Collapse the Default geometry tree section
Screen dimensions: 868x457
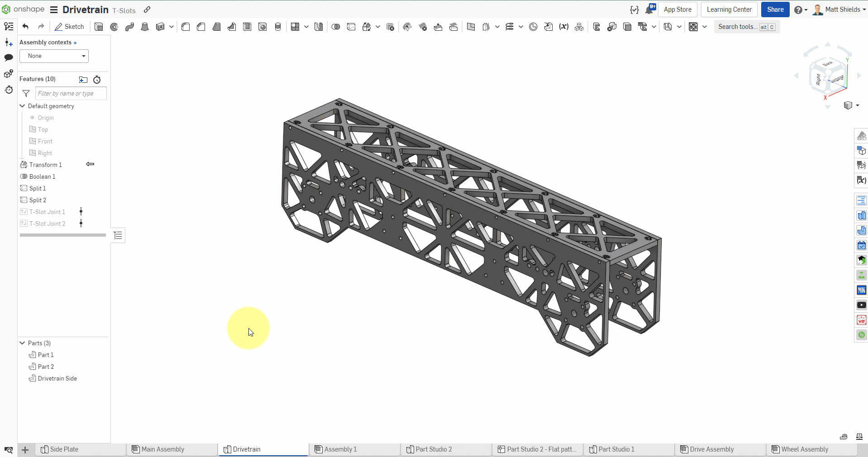(x=22, y=106)
